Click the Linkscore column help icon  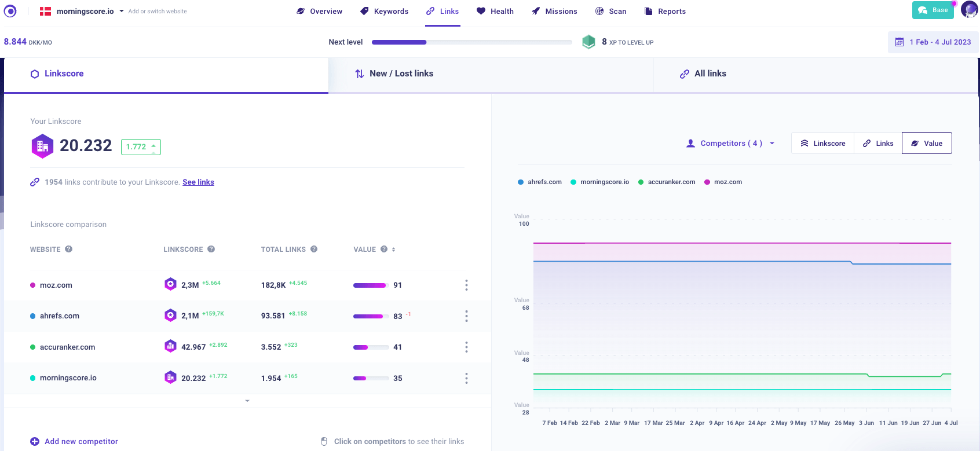point(211,249)
